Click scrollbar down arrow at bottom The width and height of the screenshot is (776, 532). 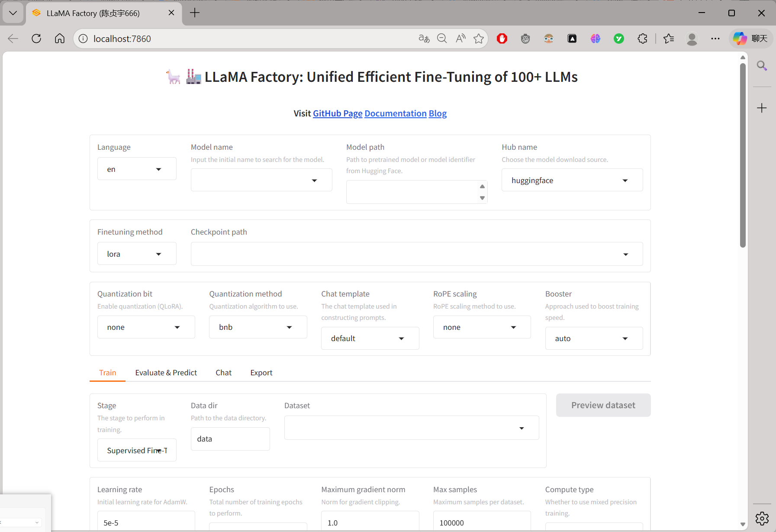tap(743, 524)
